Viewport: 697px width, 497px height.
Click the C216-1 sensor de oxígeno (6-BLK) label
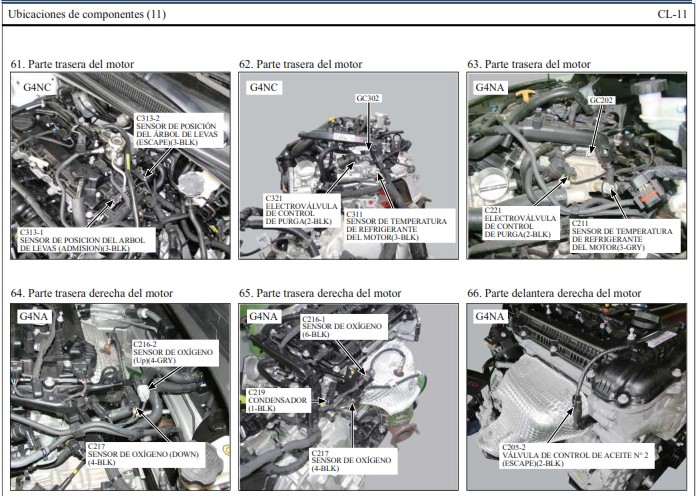coord(344,327)
